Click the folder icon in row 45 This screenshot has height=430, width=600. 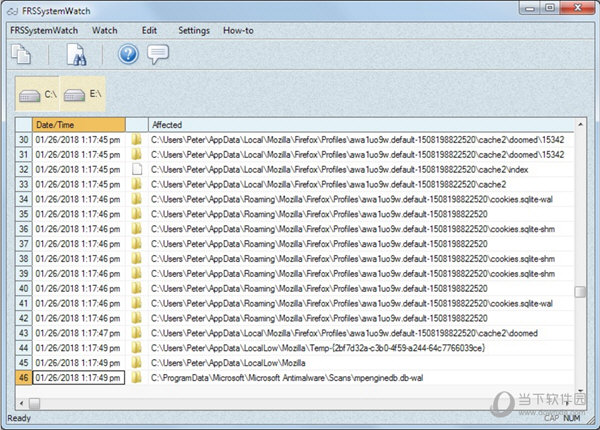pos(137,362)
